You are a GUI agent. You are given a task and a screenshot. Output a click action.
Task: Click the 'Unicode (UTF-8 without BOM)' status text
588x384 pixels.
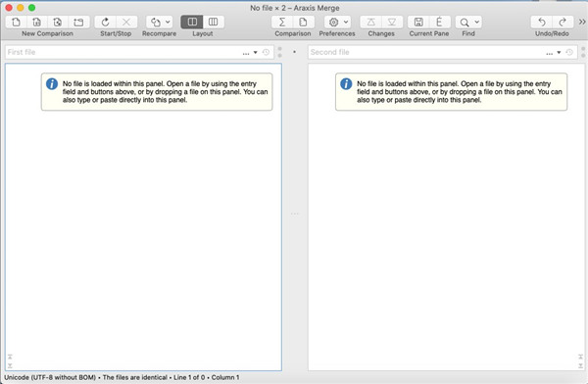[50, 377]
